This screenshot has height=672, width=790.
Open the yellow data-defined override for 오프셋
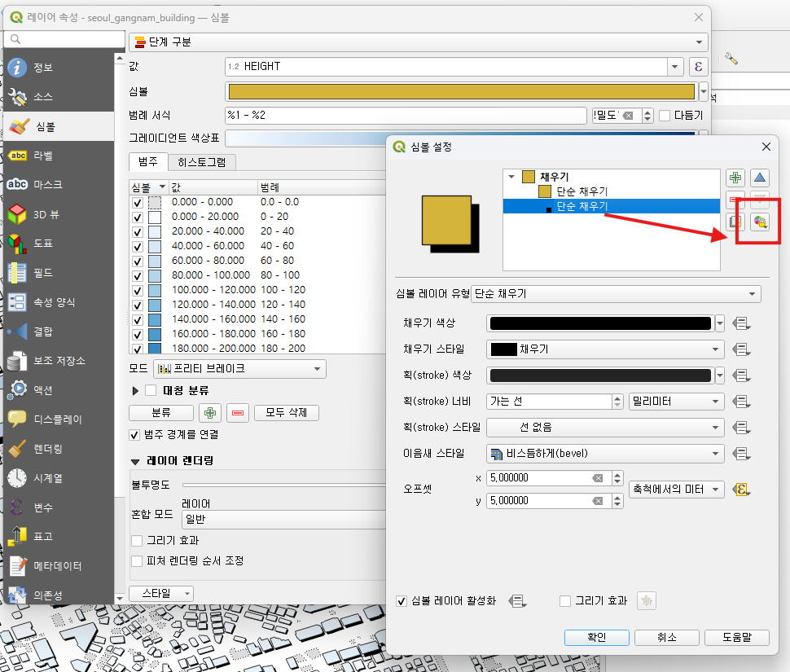[x=741, y=490]
